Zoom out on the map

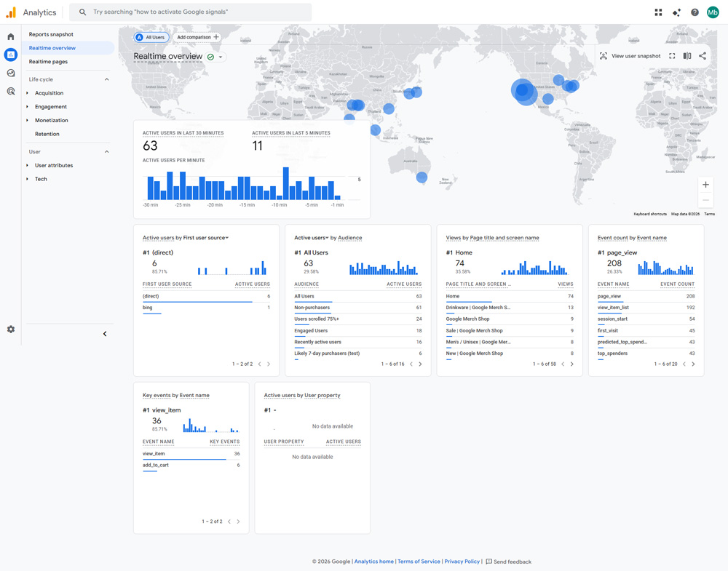pyautogui.click(x=705, y=200)
